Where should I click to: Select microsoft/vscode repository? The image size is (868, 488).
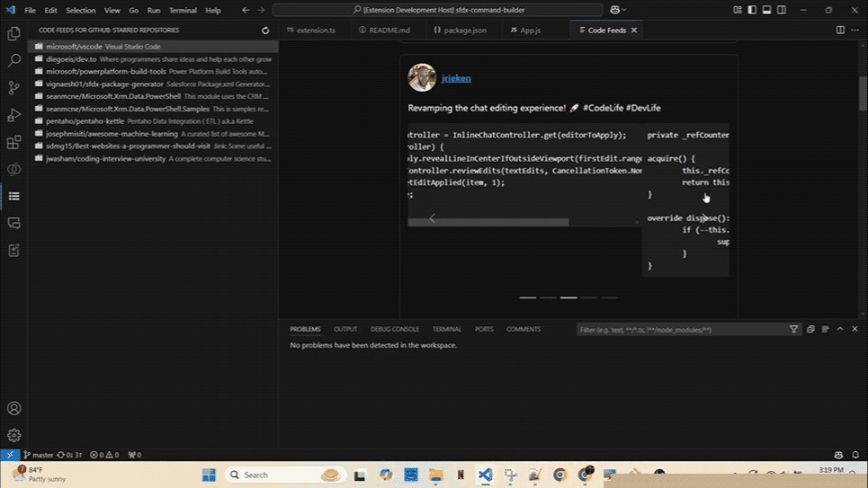pos(153,47)
